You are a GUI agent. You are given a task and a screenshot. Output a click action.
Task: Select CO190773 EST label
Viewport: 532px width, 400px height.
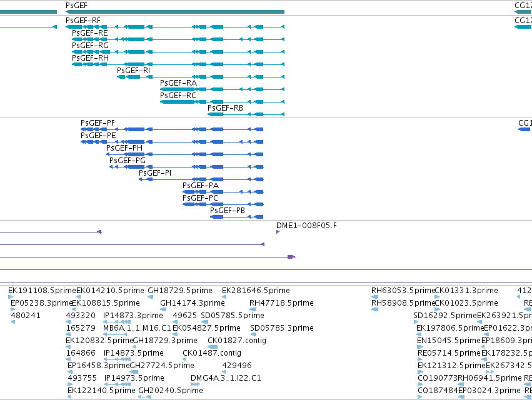coord(438,378)
